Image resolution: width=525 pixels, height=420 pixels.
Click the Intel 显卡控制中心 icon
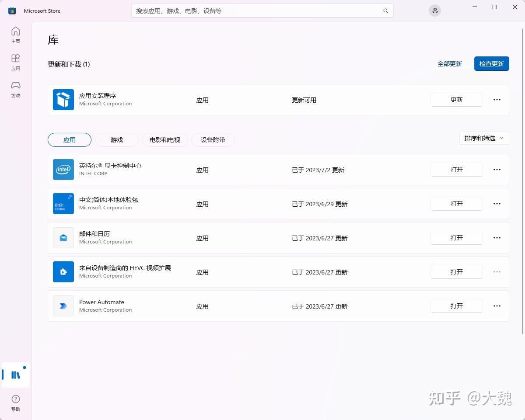point(63,170)
